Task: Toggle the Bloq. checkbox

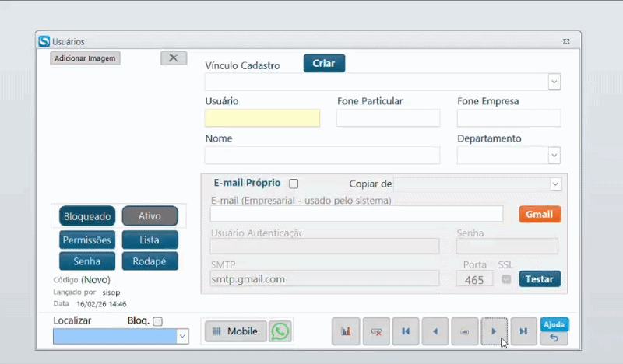Action: pyautogui.click(x=158, y=321)
